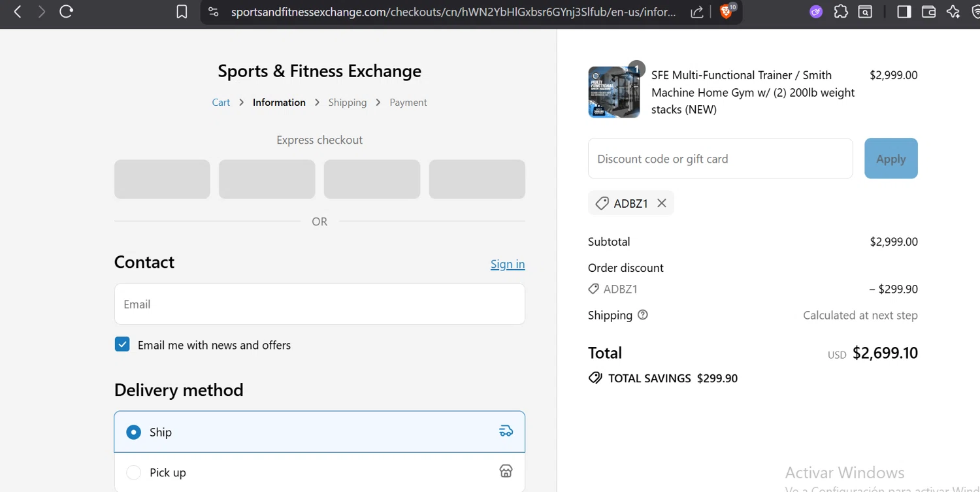Apply the discount code
980x492 pixels.
click(891, 158)
